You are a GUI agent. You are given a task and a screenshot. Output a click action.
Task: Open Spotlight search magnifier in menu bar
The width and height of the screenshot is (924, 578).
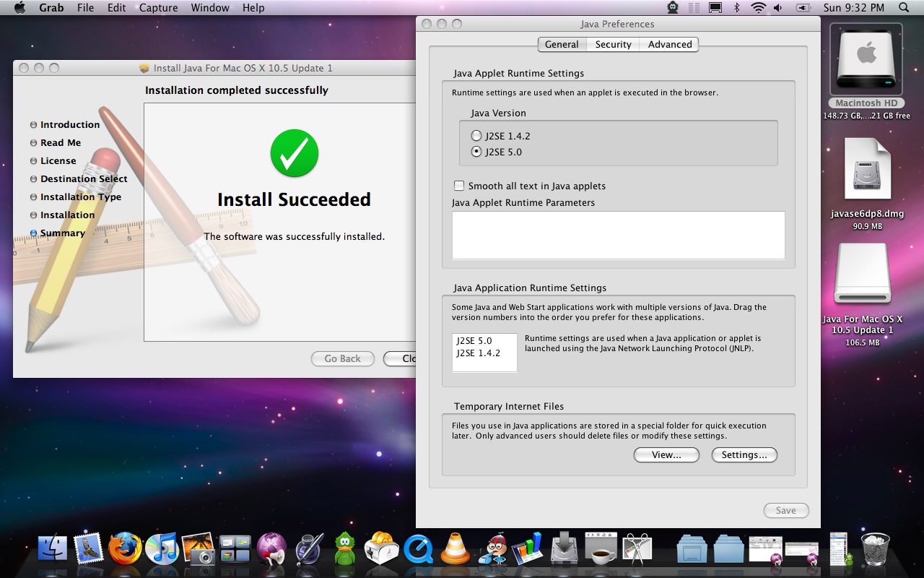(904, 8)
